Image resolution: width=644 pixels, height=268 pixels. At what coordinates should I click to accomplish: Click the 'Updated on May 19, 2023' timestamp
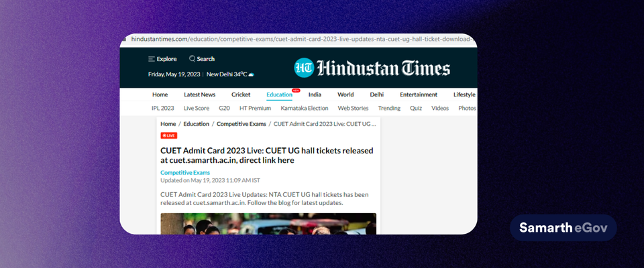click(x=210, y=181)
